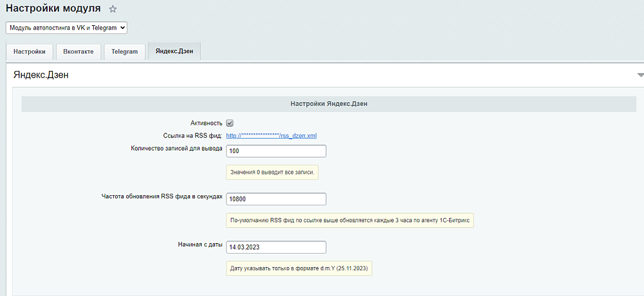
Task: Click the Яндекс.Дзен panel heading
Action: [x=41, y=75]
